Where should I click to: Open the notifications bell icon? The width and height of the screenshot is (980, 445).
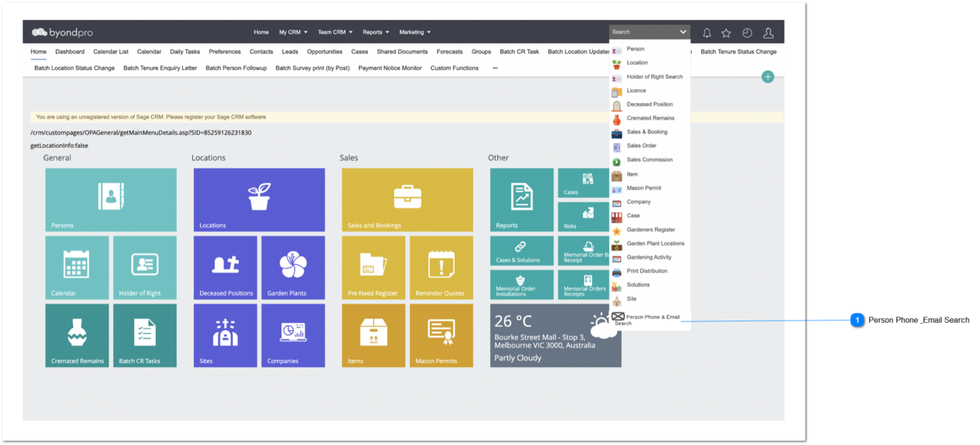(707, 33)
